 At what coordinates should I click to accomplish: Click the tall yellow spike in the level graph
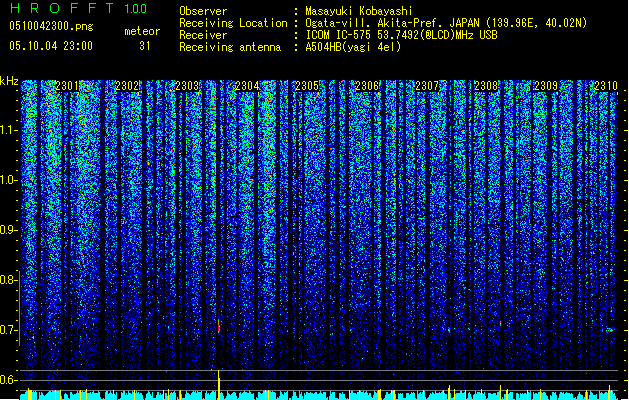coord(219,385)
